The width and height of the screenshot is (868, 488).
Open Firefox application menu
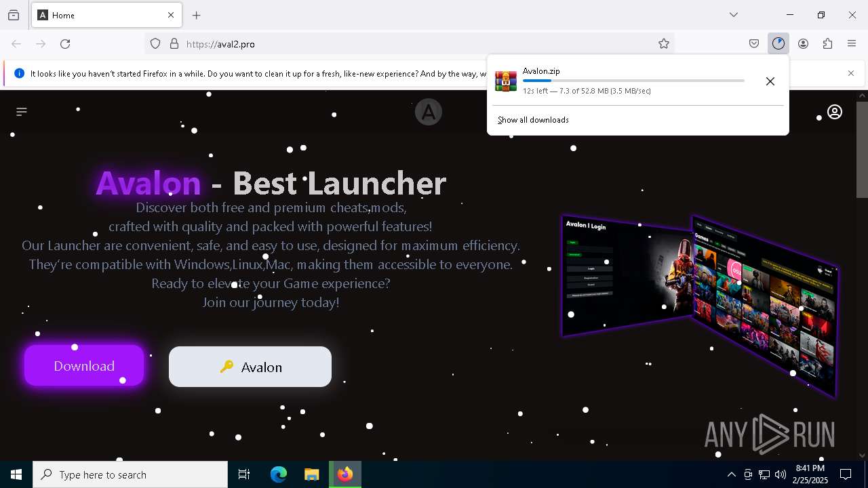coord(852,44)
